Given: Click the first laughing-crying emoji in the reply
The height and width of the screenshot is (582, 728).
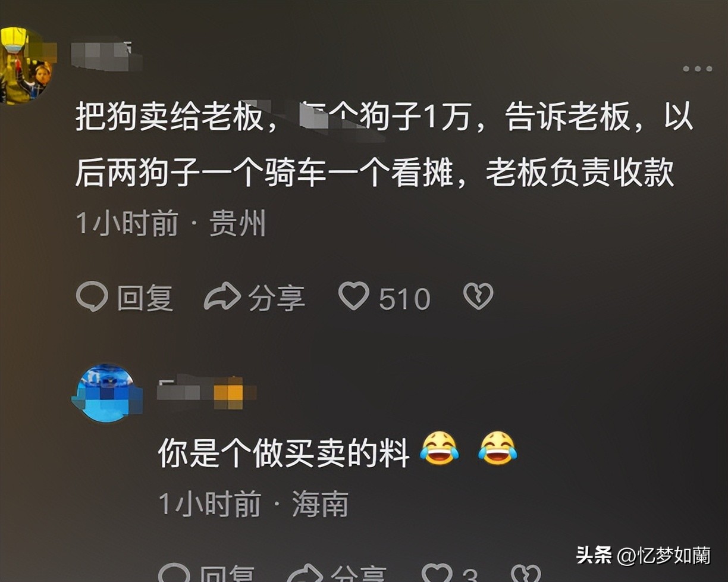Looking at the screenshot, I should 439,448.
